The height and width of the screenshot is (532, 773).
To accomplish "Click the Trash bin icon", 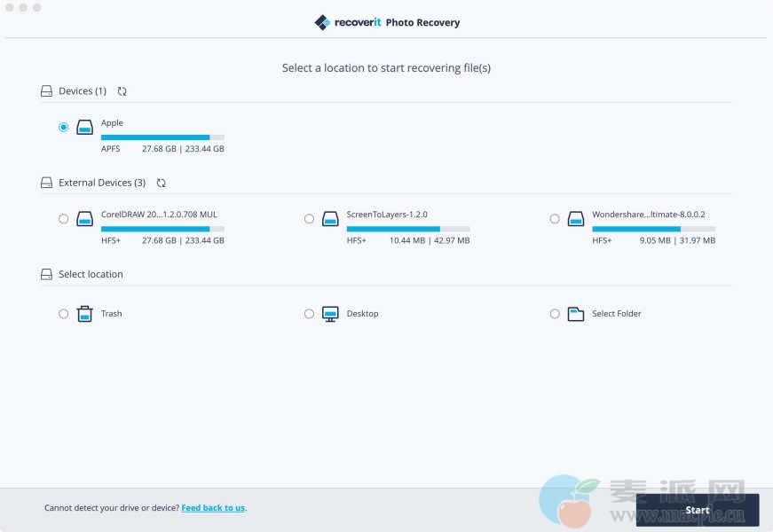I will pyautogui.click(x=84, y=314).
